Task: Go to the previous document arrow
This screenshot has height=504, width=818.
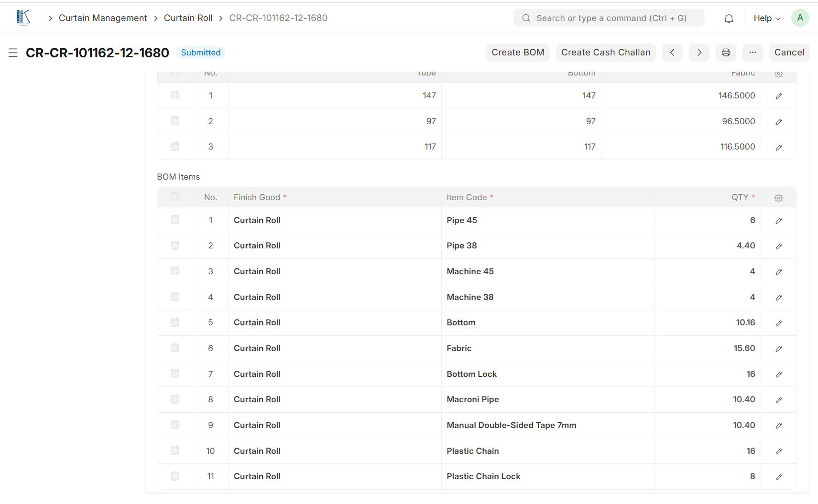Action: [672, 53]
